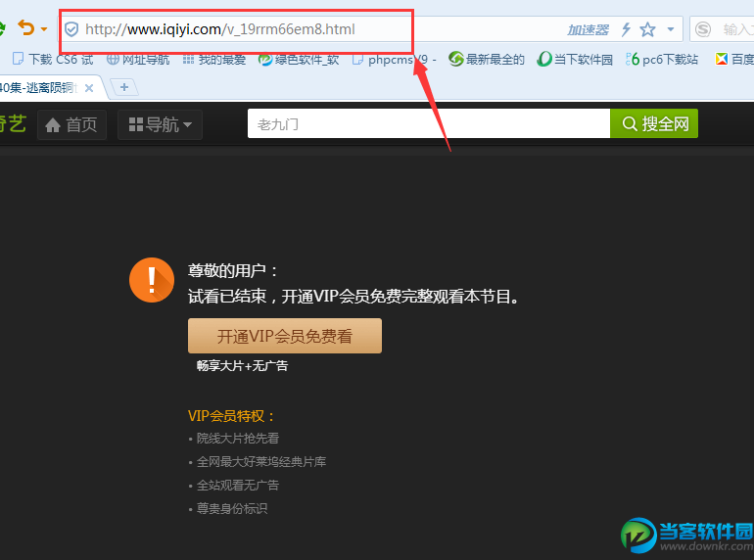The width and height of the screenshot is (754, 560).
Task: Open the 百度 bookmark
Action: (x=734, y=59)
